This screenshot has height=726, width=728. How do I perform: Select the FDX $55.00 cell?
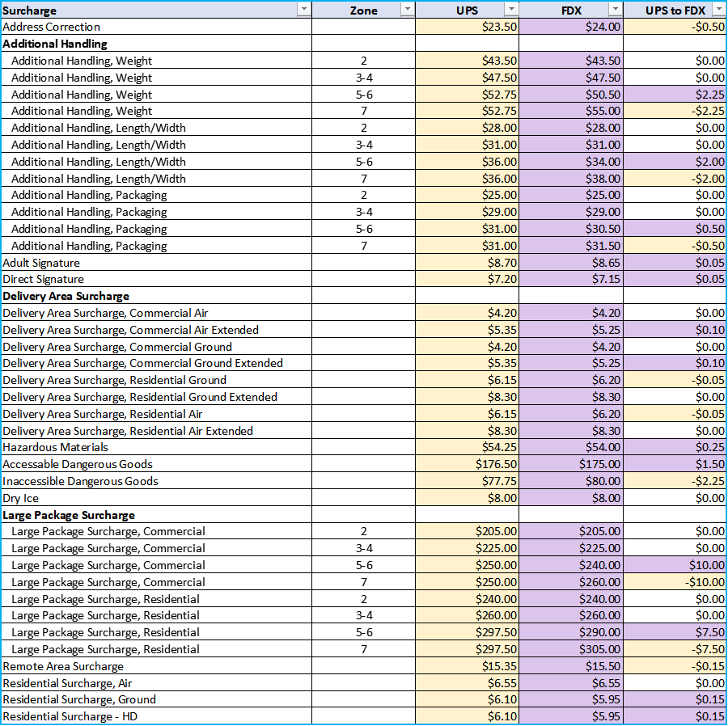coord(571,111)
